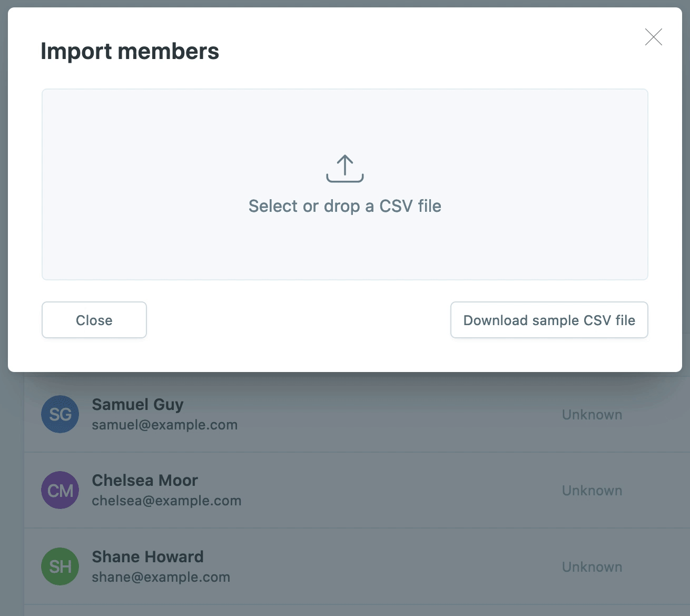Click the Unknown status for Shane Howard
Image resolution: width=690 pixels, height=616 pixels.
tap(592, 567)
